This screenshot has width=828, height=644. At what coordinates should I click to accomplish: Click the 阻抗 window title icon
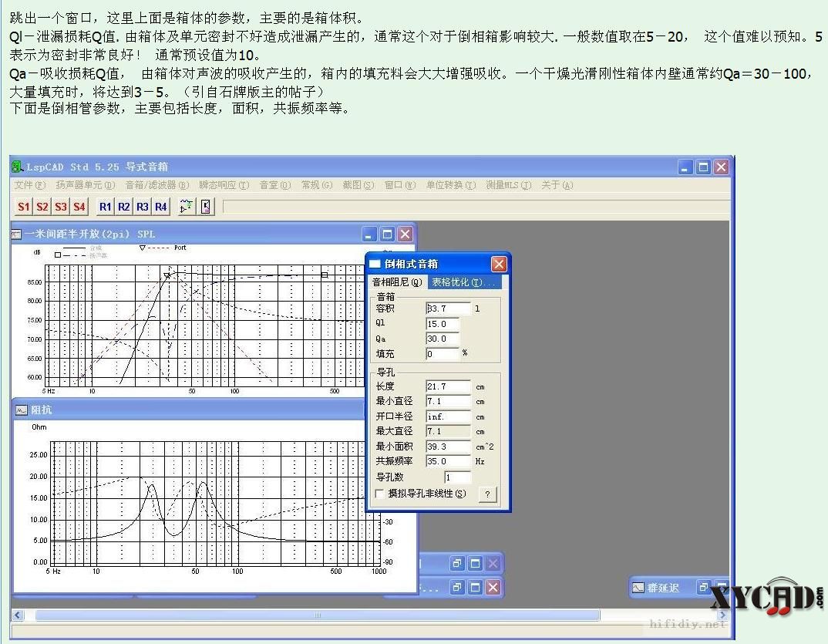pyautogui.click(x=21, y=410)
